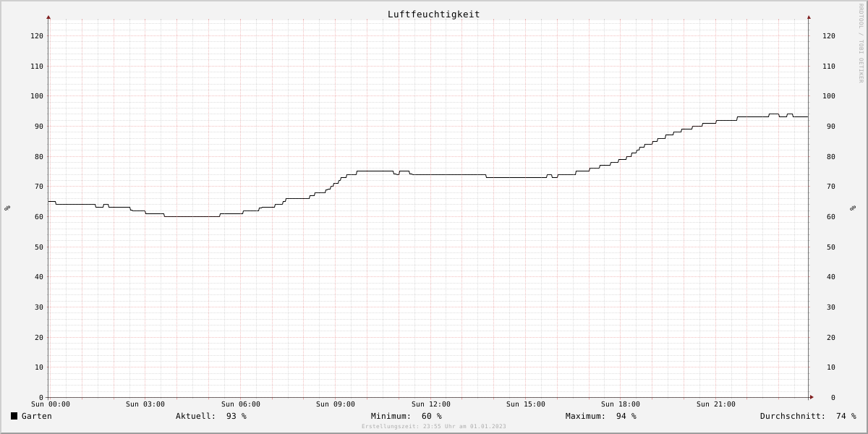
Task: Click the Sun 15:00 time axis label
Action: (526, 404)
